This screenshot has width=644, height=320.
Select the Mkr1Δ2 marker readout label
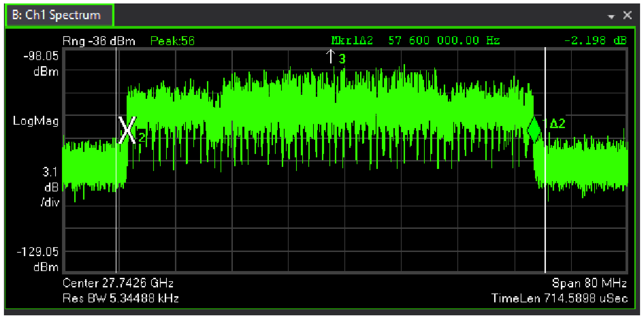click(x=352, y=40)
